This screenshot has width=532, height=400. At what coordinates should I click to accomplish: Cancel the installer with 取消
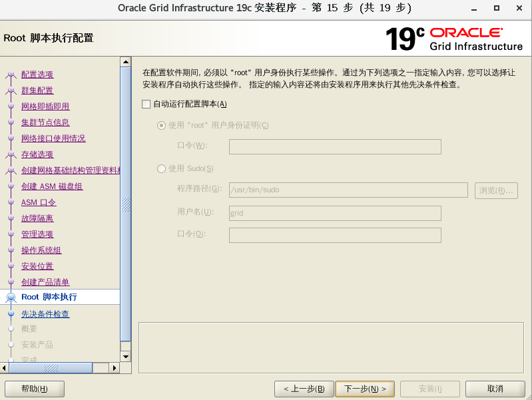(x=495, y=389)
